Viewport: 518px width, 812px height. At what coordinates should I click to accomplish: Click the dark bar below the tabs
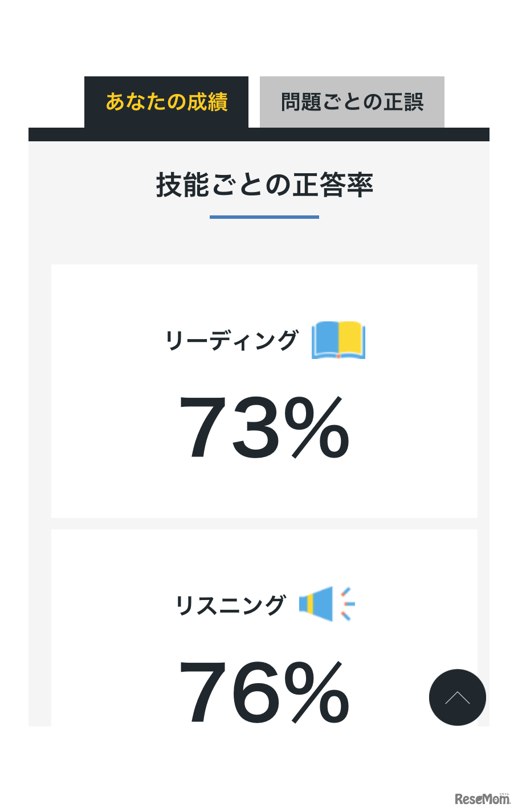point(259,134)
